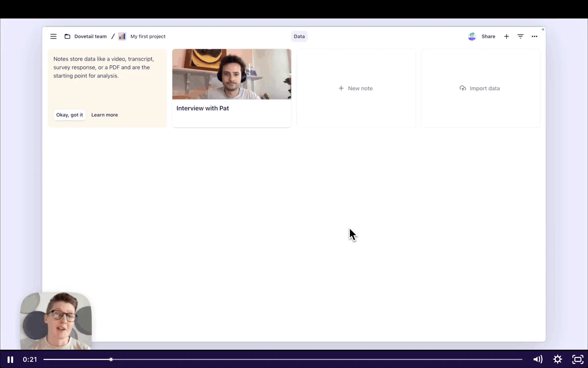Select the Data tab
The image size is (588, 368).
point(299,36)
